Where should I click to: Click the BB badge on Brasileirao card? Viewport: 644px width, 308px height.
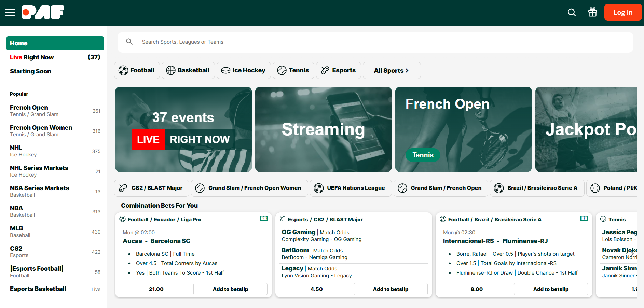point(584,219)
